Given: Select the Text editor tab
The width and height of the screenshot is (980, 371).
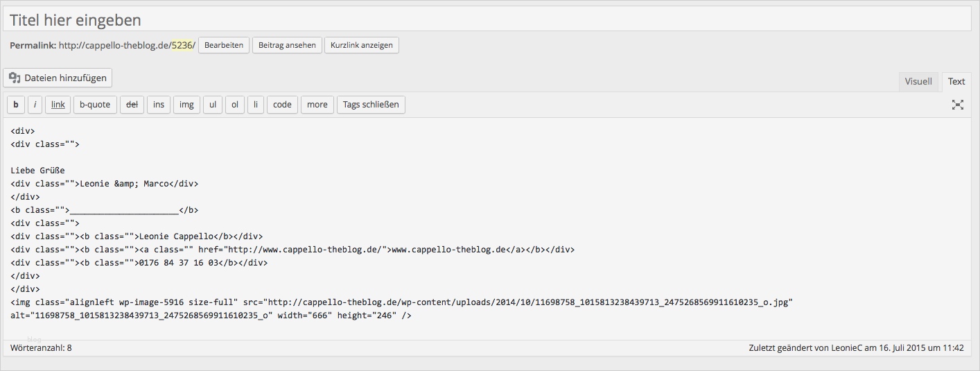Looking at the screenshot, I should (956, 81).
